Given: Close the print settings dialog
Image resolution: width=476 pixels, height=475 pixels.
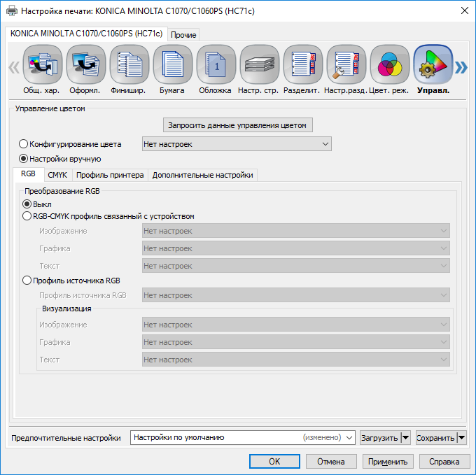Looking at the screenshot, I should click(x=465, y=11).
